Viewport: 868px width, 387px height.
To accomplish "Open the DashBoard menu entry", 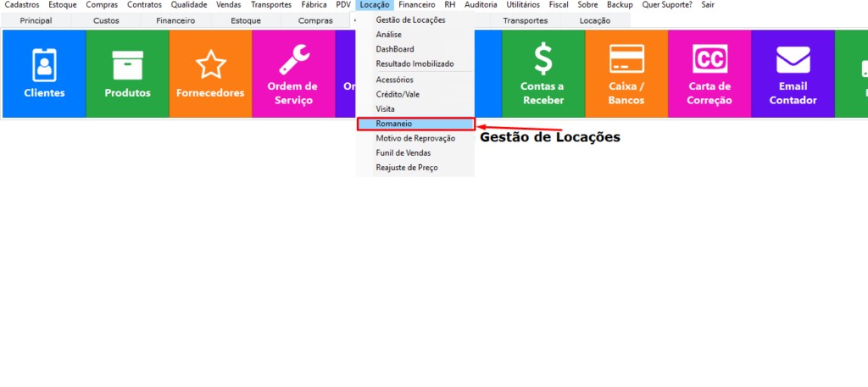I will 394,49.
